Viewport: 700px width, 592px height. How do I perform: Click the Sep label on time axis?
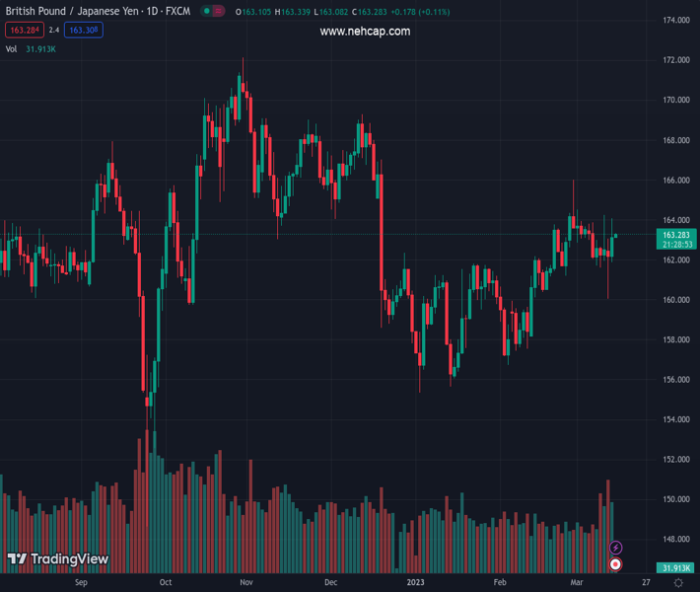click(81, 583)
